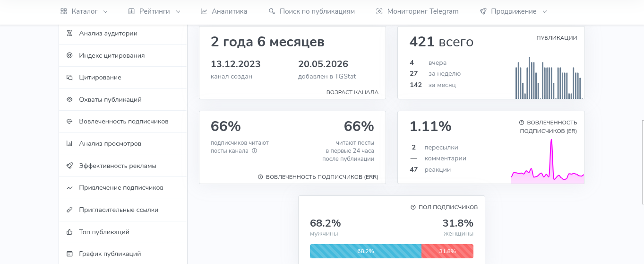Screen dimensions: 644x264
Task: Expand the Каталог dropdown arrow
Action: 105,11
